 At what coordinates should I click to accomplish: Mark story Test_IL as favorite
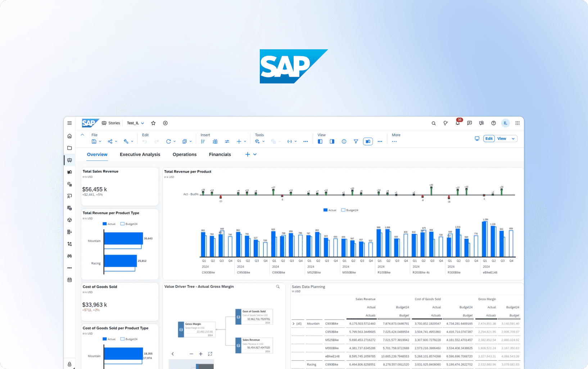[153, 123]
